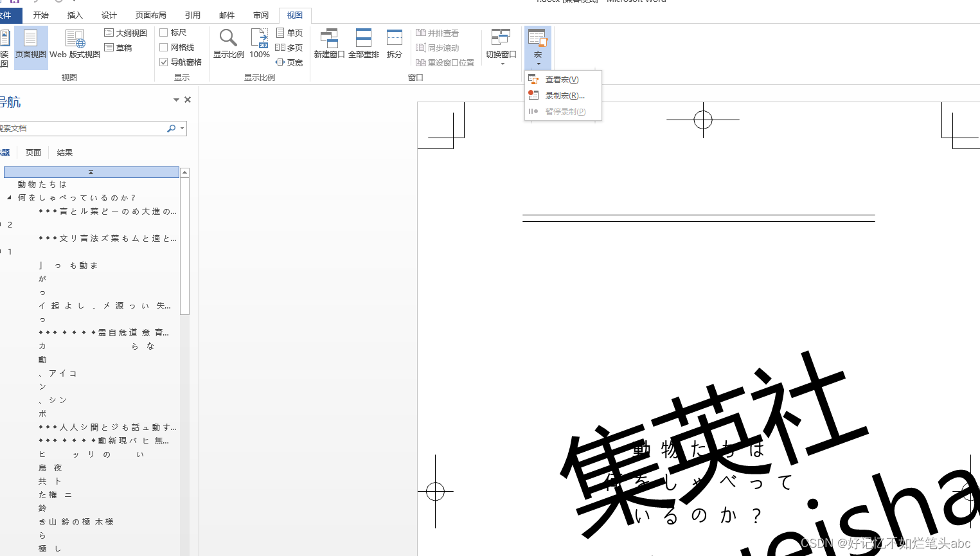980x556 pixels.
Task: Open the search options dropdown arrow
Action: click(x=183, y=129)
